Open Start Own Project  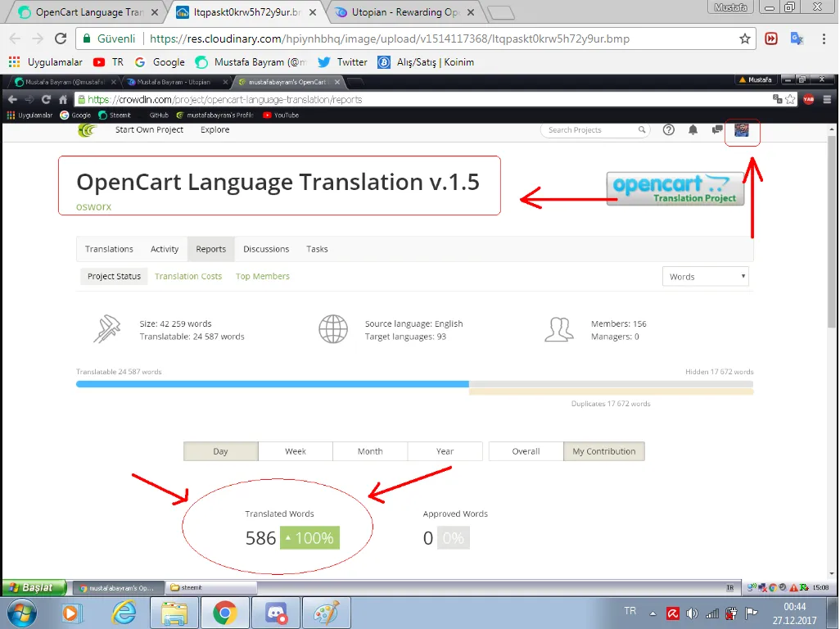149,129
